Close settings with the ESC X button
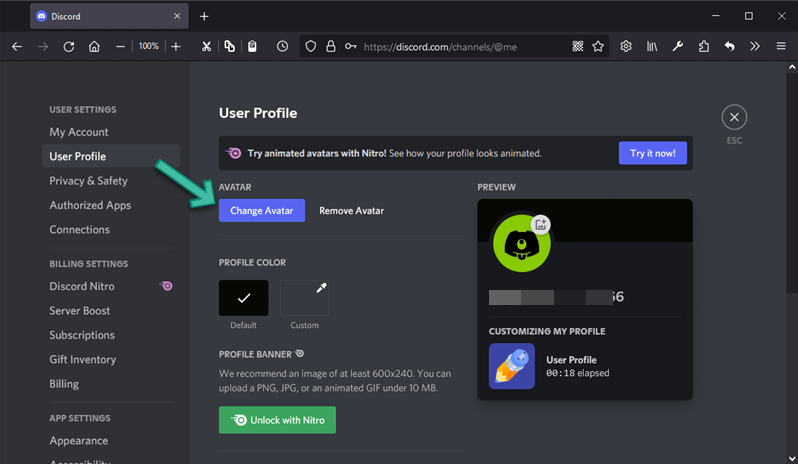The width and height of the screenshot is (798, 464). (x=734, y=118)
